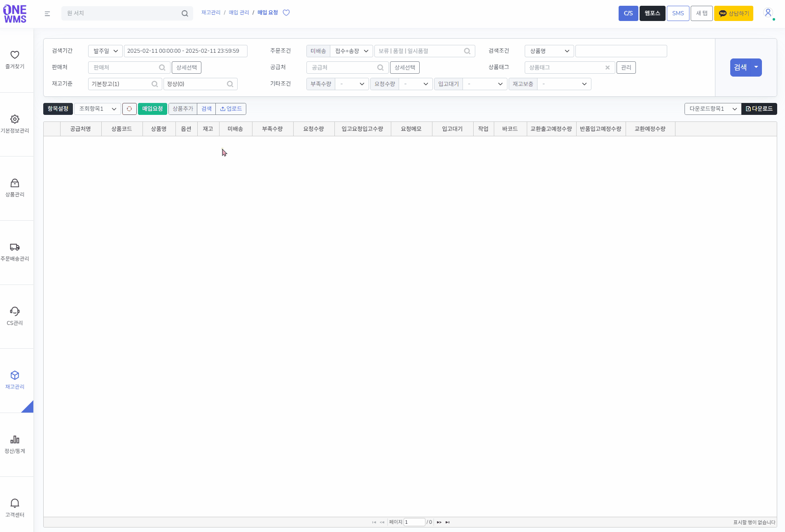Open the 입고대기 dropdown
This screenshot has width=785, height=532.
(x=485, y=84)
